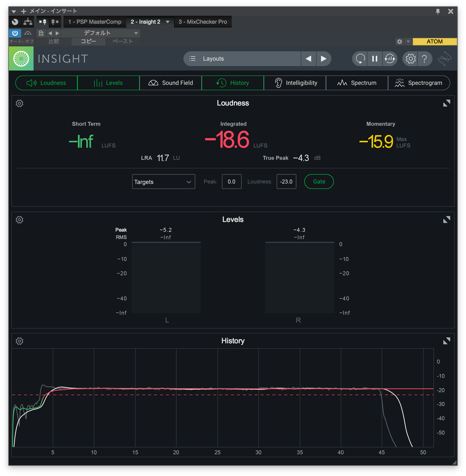Click the first channel mode icon
The image size is (466, 476).
(x=43, y=22)
